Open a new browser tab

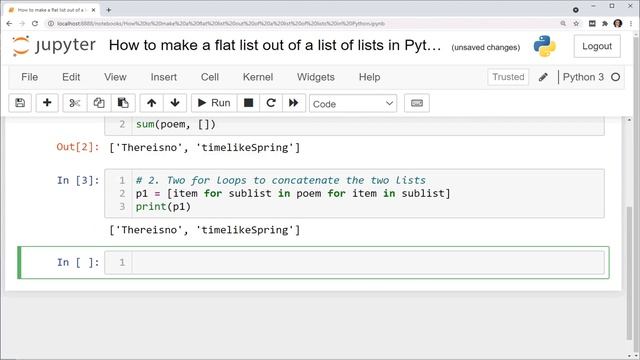coord(109,10)
